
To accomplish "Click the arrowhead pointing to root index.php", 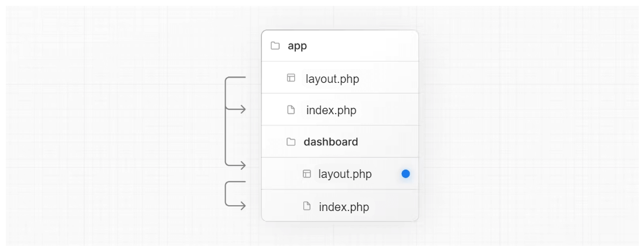I will [243, 109].
